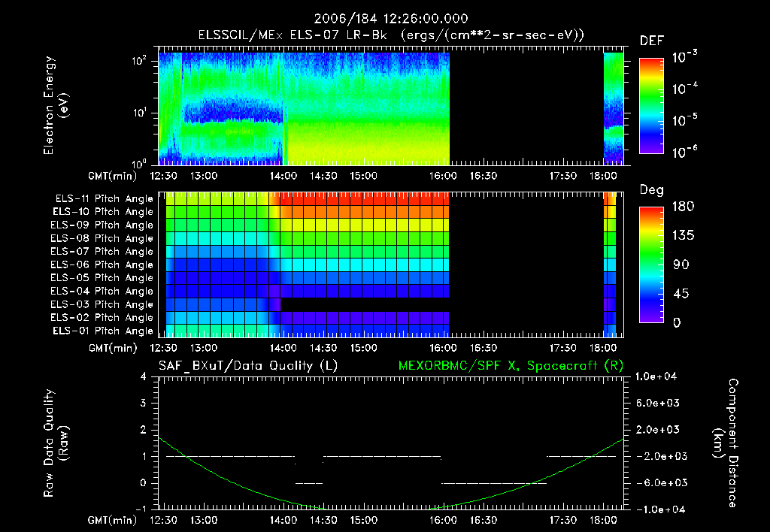Select the "ELS-06 Pitch Angle" row label
Screen dimensions: 770x532
102,264
